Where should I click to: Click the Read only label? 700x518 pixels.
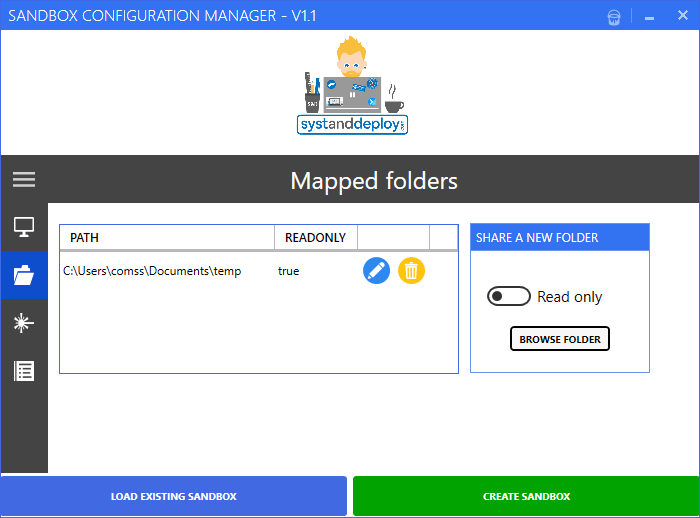[x=569, y=297]
